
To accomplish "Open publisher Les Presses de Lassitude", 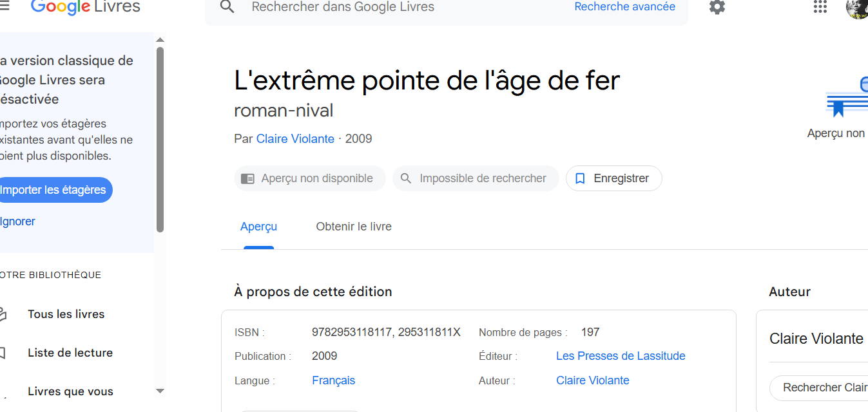I will click(x=621, y=356).
